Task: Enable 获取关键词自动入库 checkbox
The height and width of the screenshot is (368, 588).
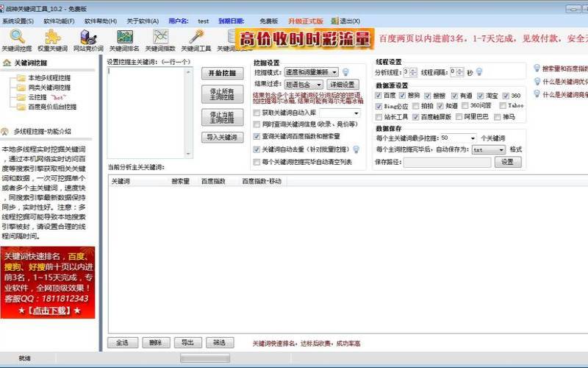Action: pyautogui.click(x=257, y=113)
